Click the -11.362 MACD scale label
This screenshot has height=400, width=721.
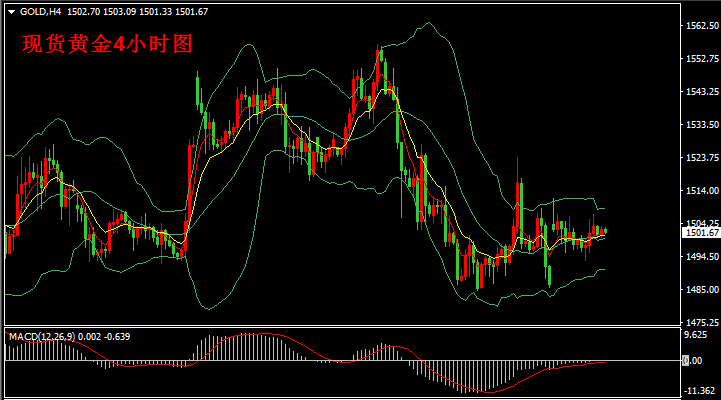[699, 391]
